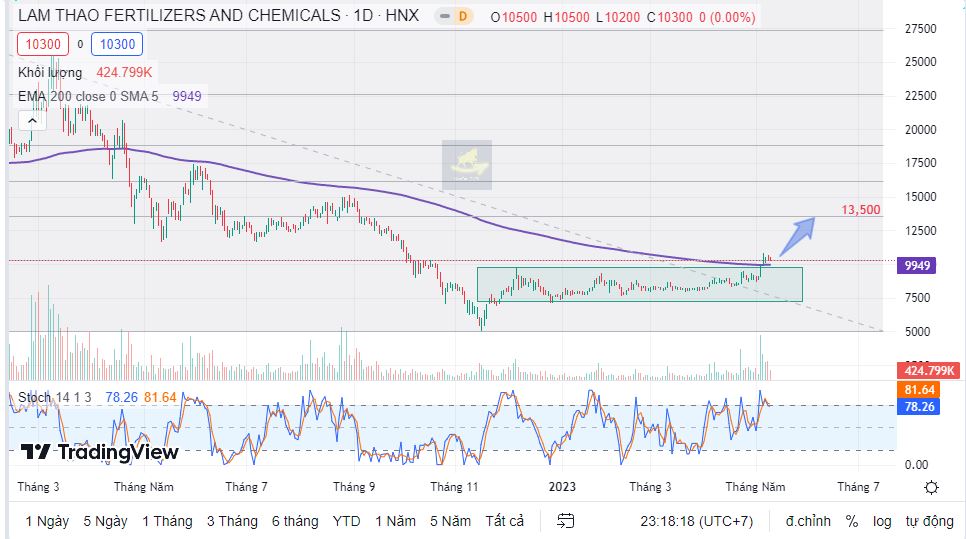The height and width of the screenshot is (539, 966).
Task: Open timezone menu at 23:18:18 (UTC+7)
Action: (x=696, y=521)
